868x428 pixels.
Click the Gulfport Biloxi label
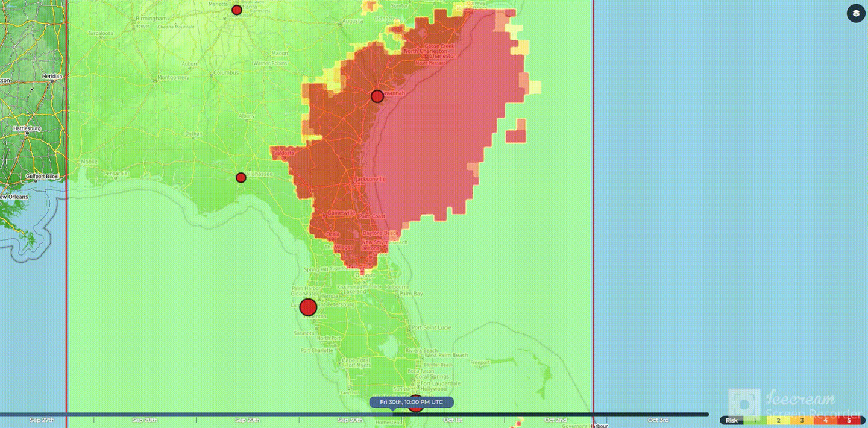pyautogui.click(x=43, y=176)
